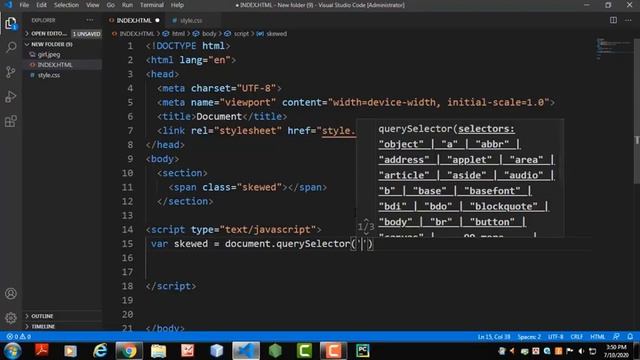The width and height of the screenshot is (640, 360).
Task: Switch to the style.css editor tab
Action: point(191,20)
